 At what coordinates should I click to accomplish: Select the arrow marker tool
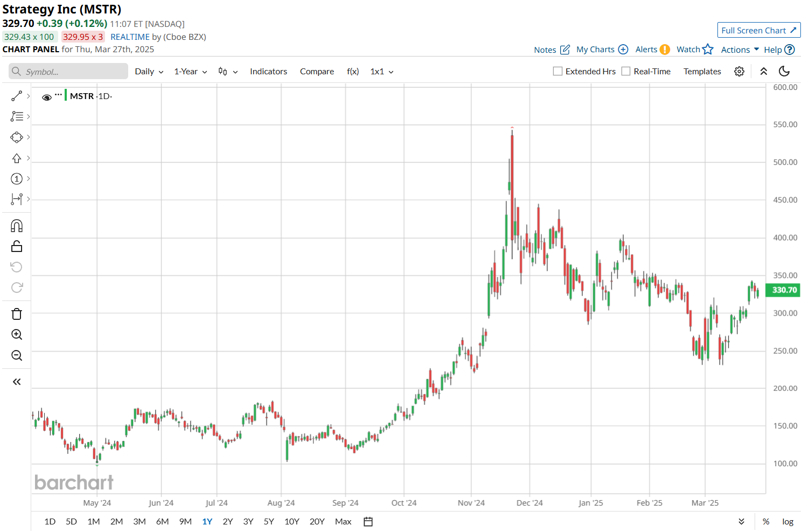[x=17, y=158]
